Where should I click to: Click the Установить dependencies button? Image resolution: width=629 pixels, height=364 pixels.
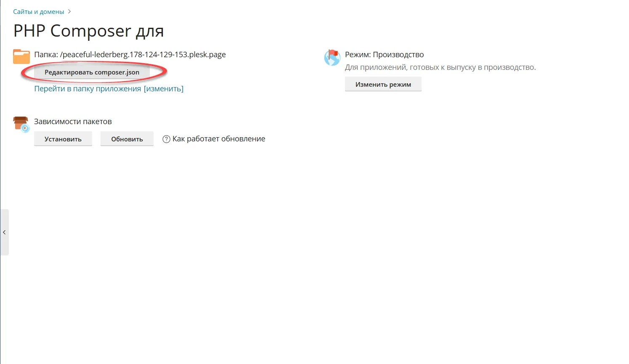pos(63,139)
